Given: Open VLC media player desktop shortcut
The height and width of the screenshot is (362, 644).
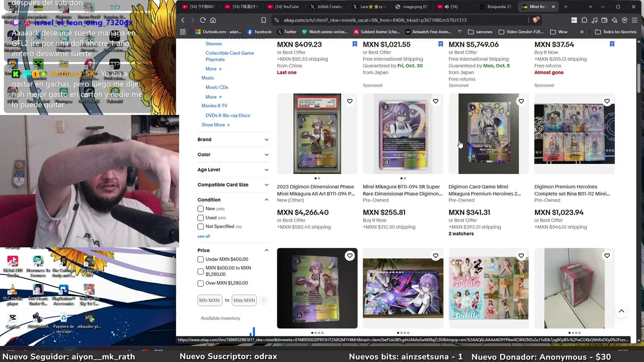Looking at the screenshot, I should (x=13, y=295).
